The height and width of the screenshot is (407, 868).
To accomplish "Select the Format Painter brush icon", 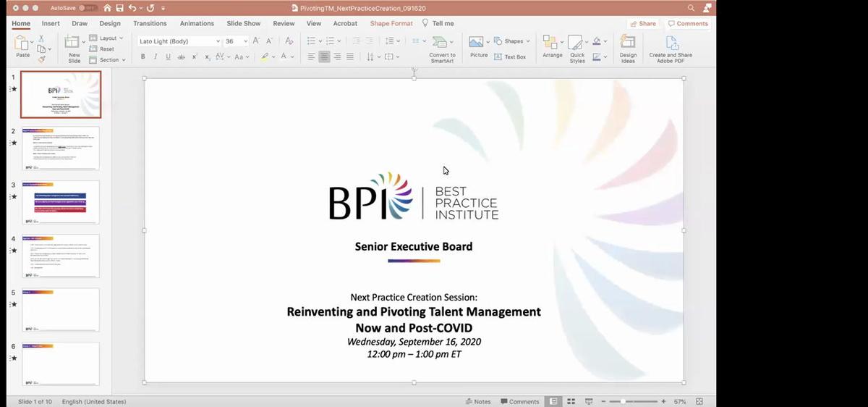I will point(41,59).
